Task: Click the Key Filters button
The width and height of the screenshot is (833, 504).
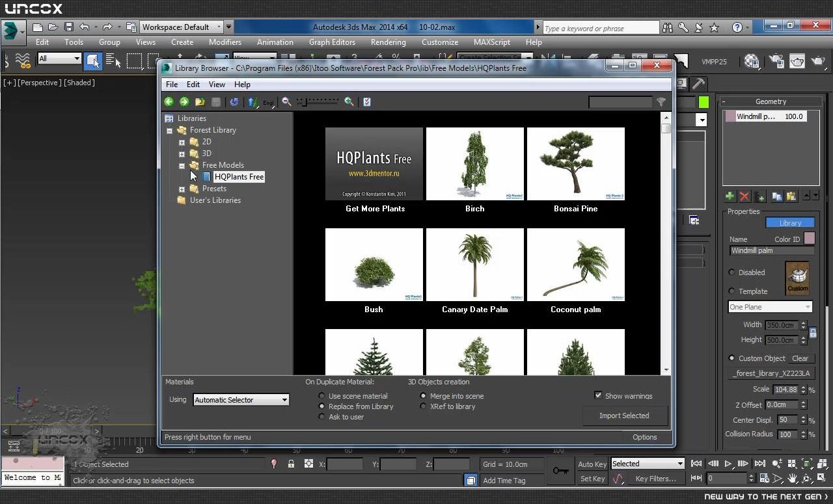Action: tap(656, 479)
